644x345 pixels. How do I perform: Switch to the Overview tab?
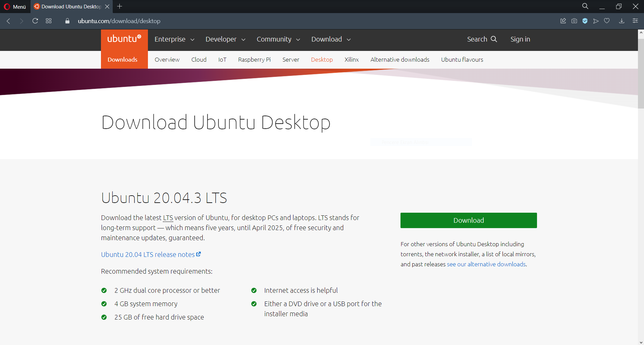tap(167, 60)
